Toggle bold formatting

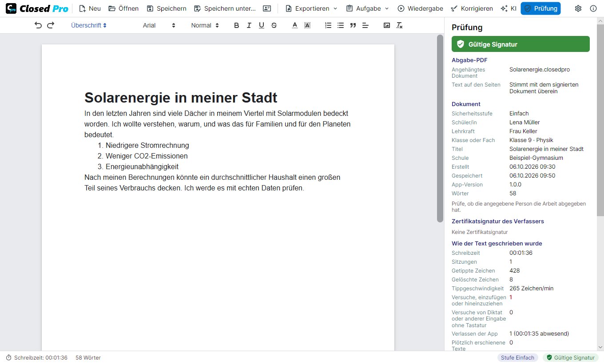237,25
